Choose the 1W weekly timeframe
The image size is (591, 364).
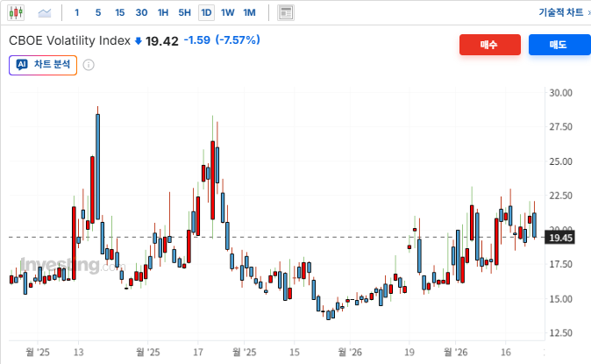228,13
